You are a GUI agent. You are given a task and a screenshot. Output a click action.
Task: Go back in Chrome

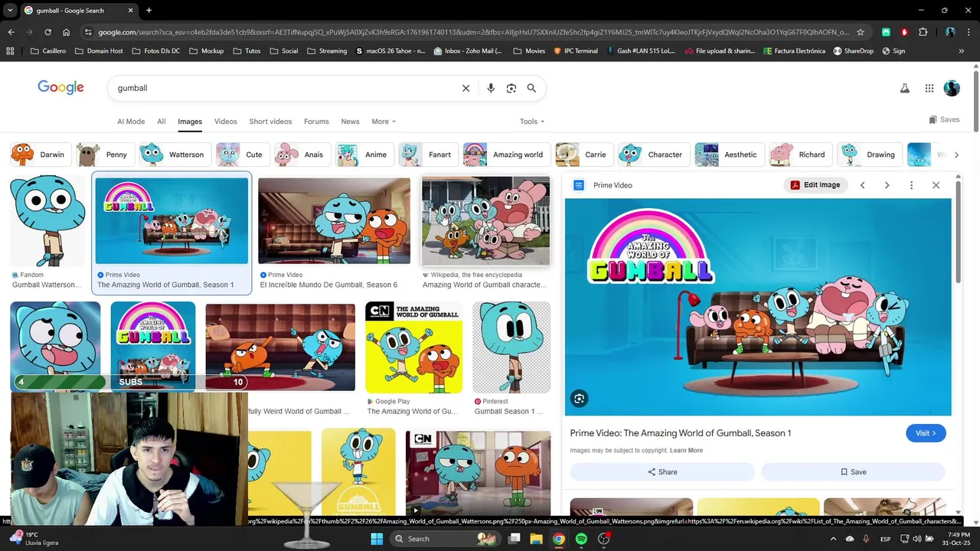point(11,32)
